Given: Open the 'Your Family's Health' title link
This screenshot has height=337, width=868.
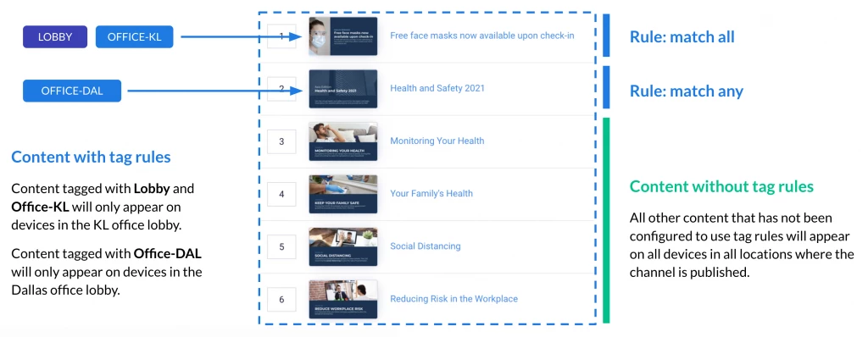Looking at the screenshot, I should pyautogui.click(x=431, y=194).
